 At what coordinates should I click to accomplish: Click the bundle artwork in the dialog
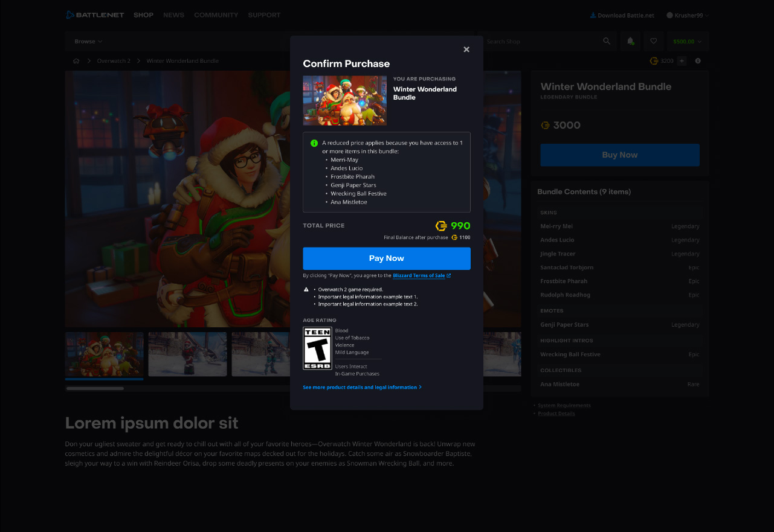pos(345,100)
